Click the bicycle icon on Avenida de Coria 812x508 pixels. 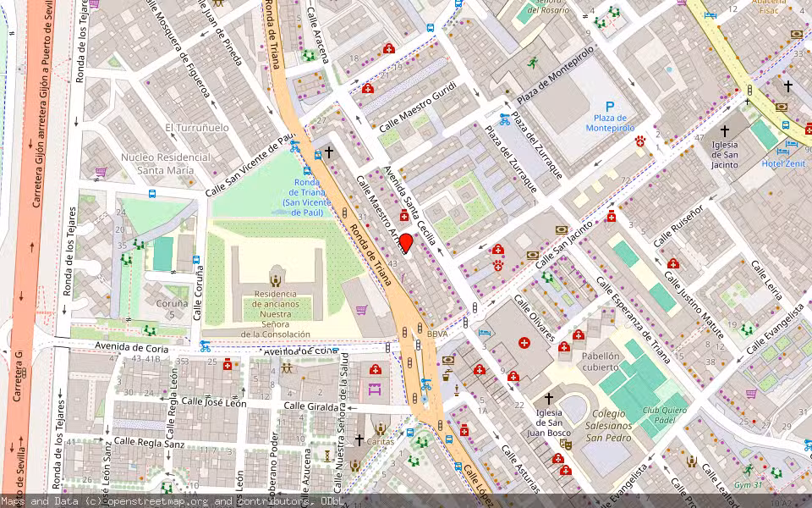[x=206, y=346]
